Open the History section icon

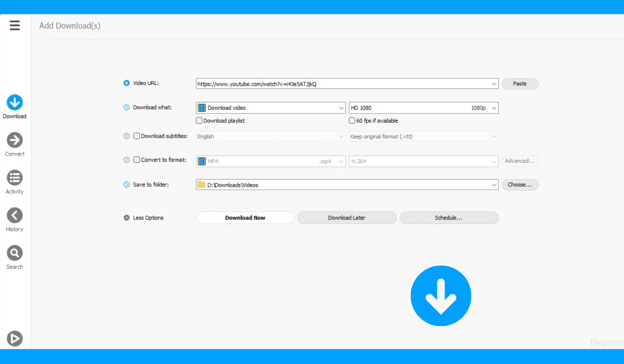click(x=15, y=215)
